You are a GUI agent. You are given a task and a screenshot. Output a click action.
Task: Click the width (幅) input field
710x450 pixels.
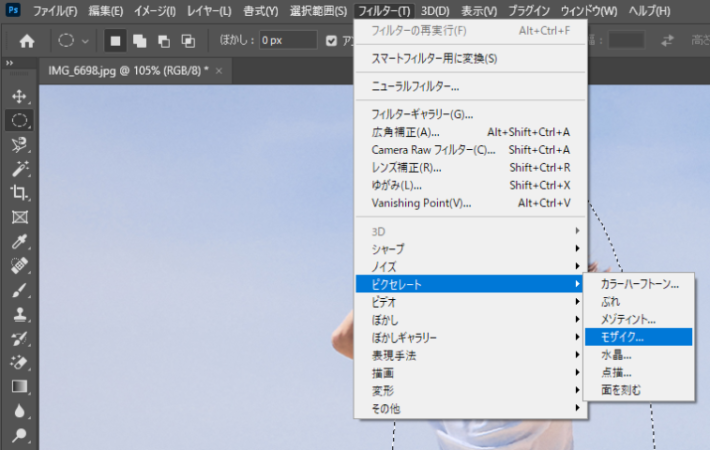coord(626,40)
